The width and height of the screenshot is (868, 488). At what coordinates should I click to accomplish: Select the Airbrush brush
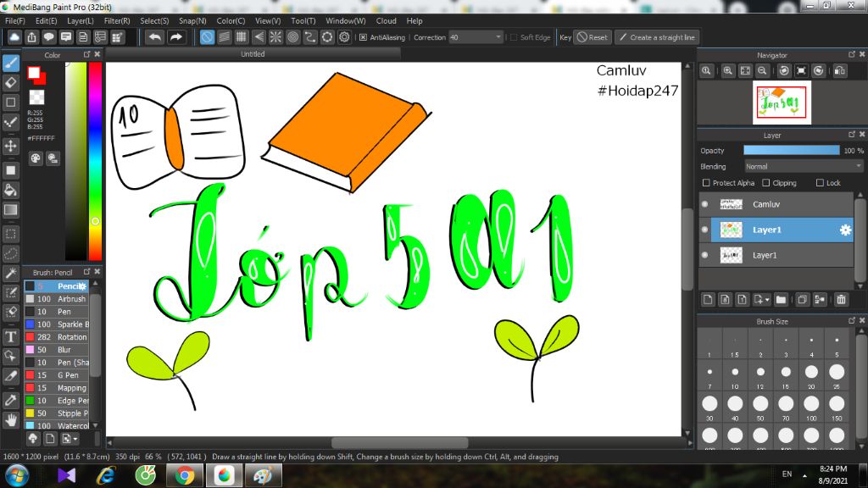point(57,299)
